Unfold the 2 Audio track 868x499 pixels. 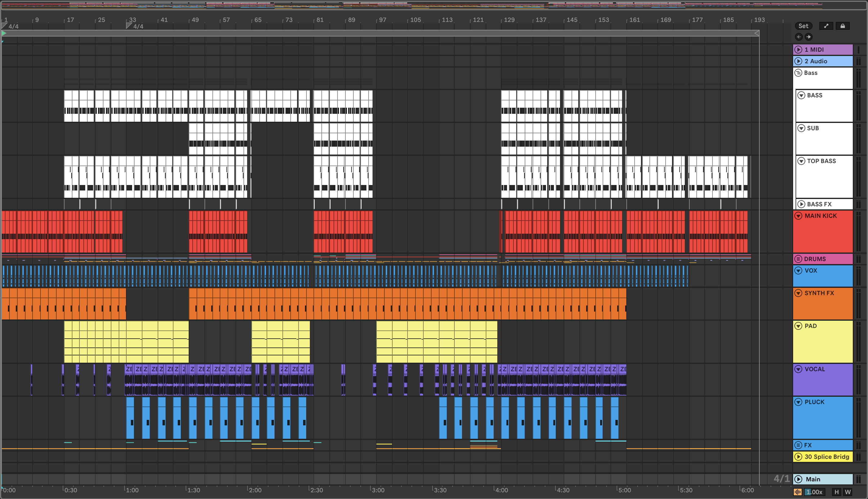(x=798, y=61)
